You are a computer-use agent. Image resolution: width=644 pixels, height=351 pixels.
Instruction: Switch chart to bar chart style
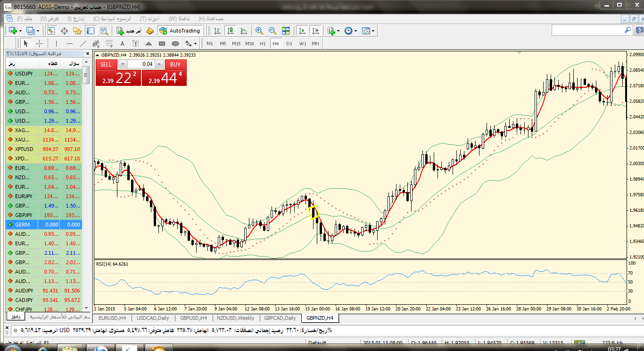[x=217, y=31]
